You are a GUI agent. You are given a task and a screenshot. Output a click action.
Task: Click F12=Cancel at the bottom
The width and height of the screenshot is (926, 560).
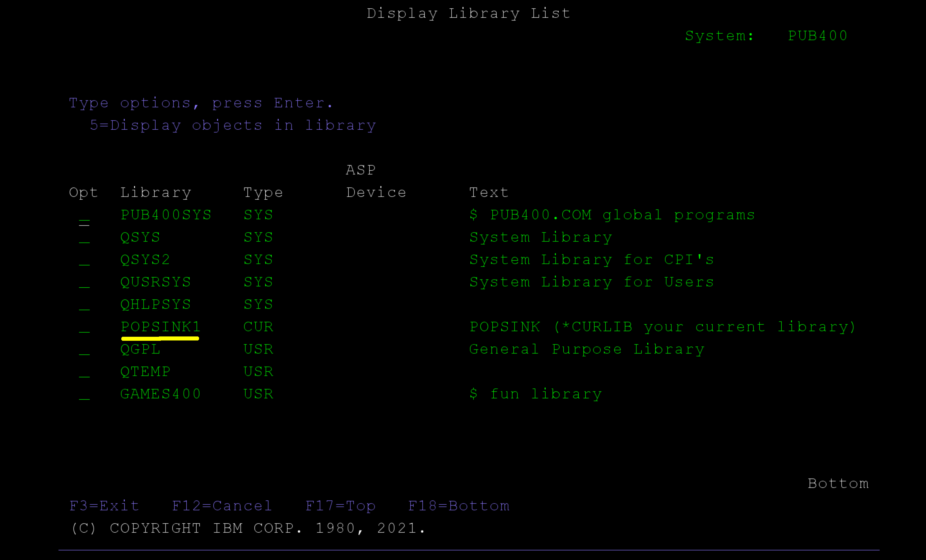tap(222, 506)
